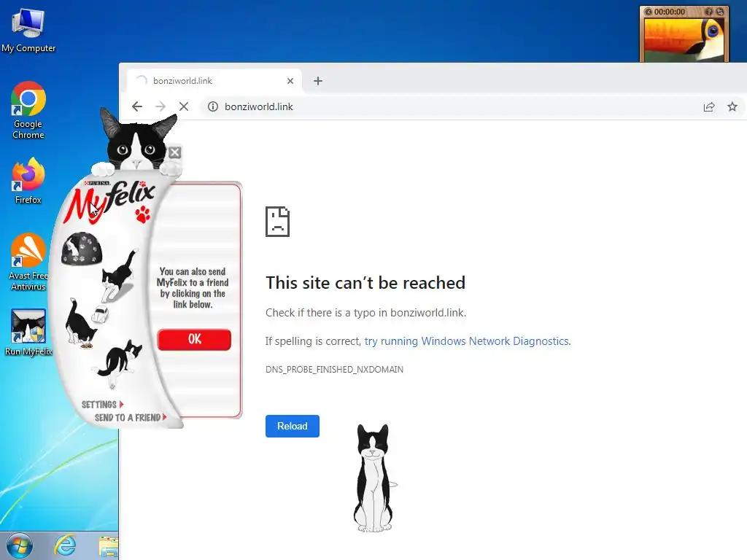Click SEND TO A FRIEND in MyFelix
This screenshot has height=560, width=747.
click(131, 418)
